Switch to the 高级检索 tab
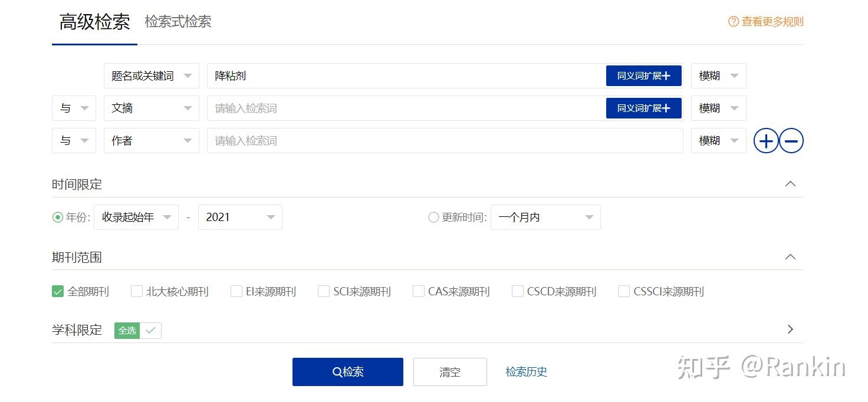The image size is (868, 402). [x=94, y=22]
